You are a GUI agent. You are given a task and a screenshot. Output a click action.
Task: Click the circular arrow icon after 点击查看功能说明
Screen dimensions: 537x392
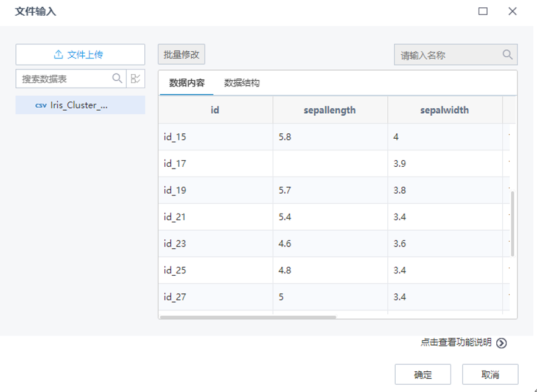point(501,342)
